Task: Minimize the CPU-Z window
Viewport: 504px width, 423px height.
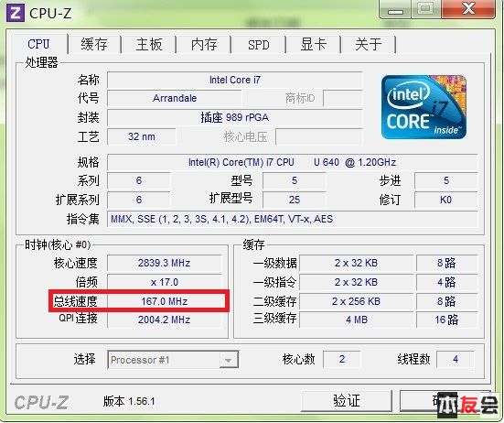Action: point(395,10)
